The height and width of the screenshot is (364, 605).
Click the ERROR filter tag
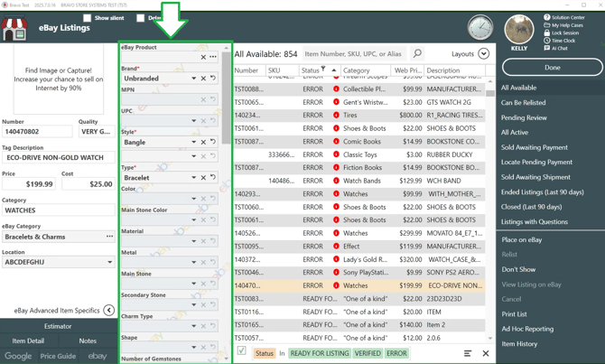(396, 353)
